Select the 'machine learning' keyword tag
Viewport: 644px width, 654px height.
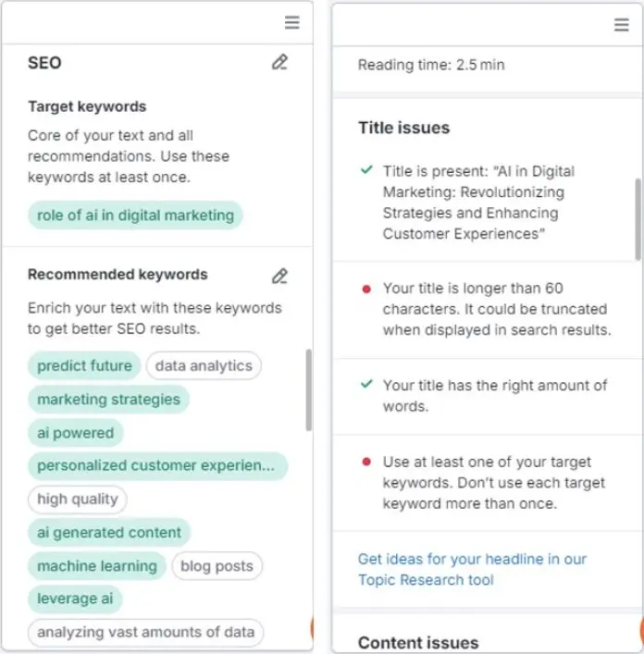coord(97,566)
